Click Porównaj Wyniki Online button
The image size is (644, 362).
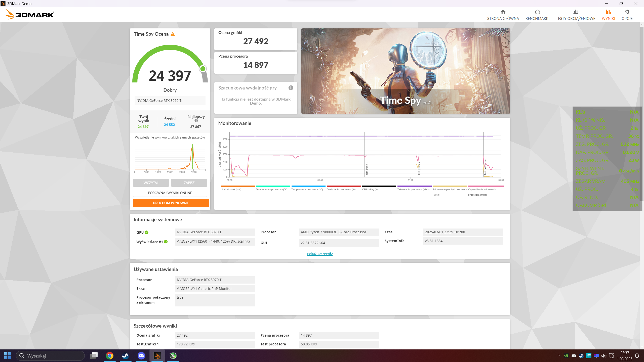coord(170,193)
